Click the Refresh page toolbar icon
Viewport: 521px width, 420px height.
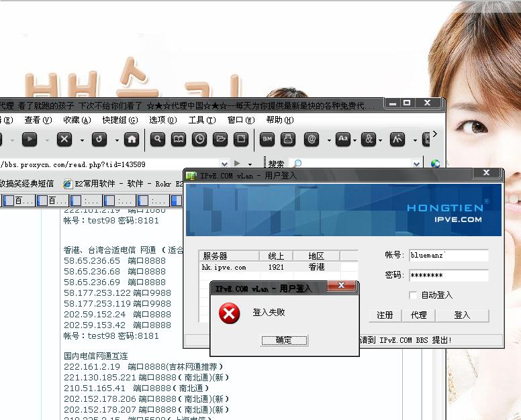coord(99,139)
